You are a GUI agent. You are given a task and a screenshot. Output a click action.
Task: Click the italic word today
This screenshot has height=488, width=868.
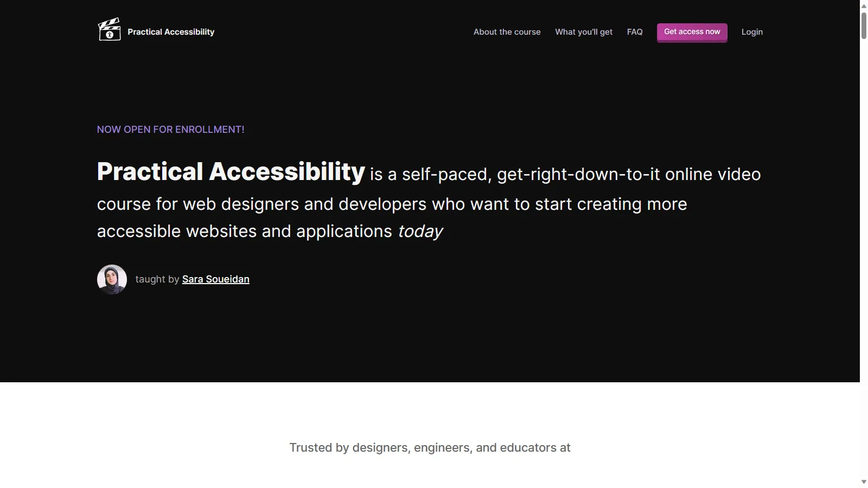(x=420, y=232)
